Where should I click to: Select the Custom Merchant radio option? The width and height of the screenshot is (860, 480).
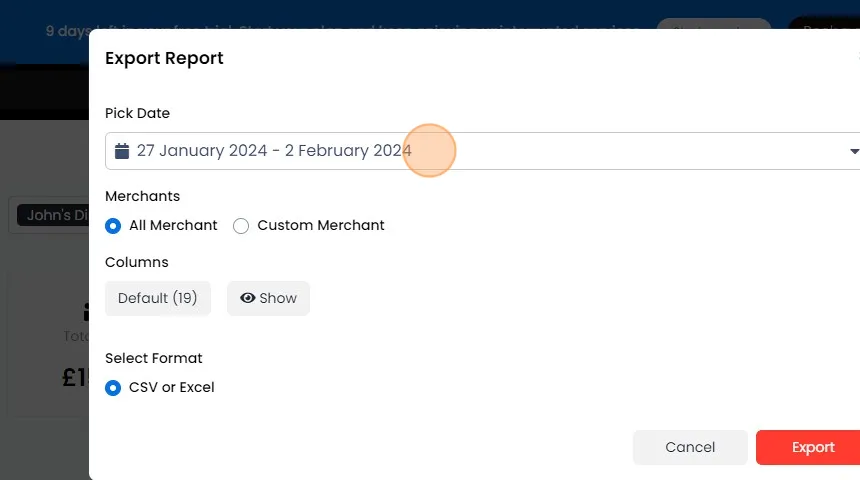coord(241,225)
